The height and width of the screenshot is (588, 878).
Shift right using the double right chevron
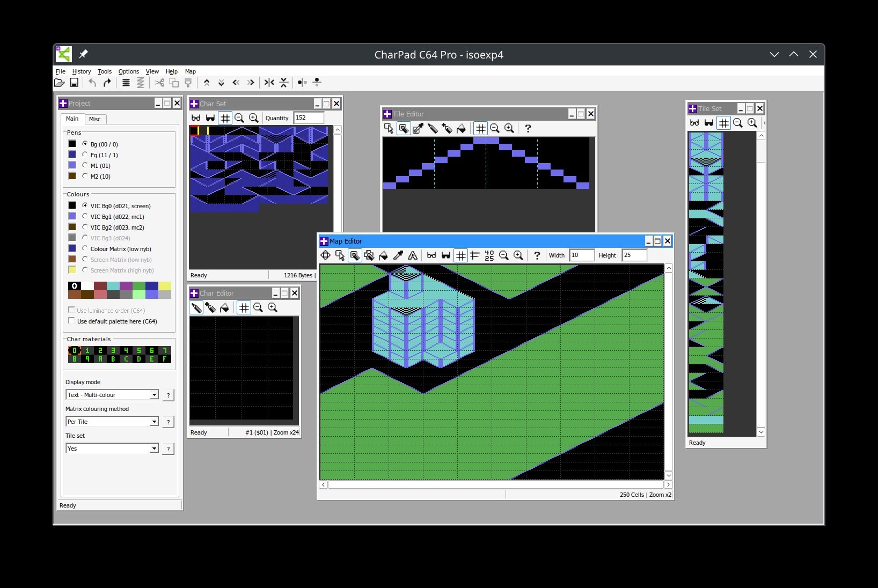tap(251, 83)
